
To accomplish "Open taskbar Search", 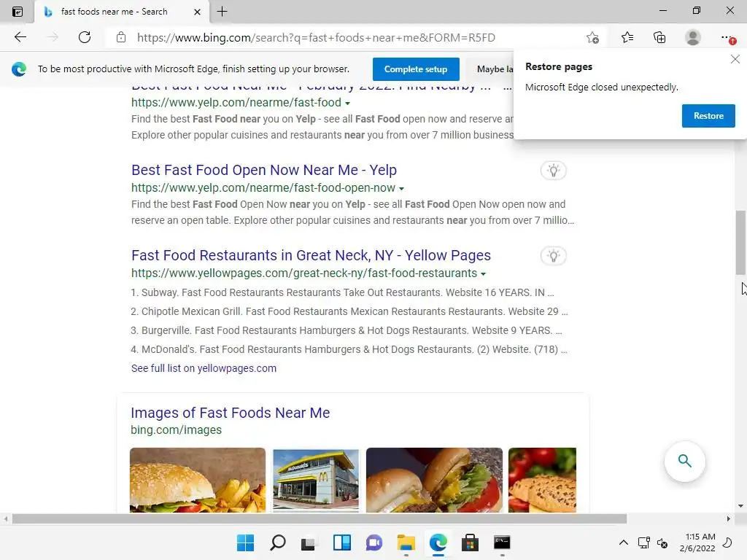I will [x=278, y=542].
